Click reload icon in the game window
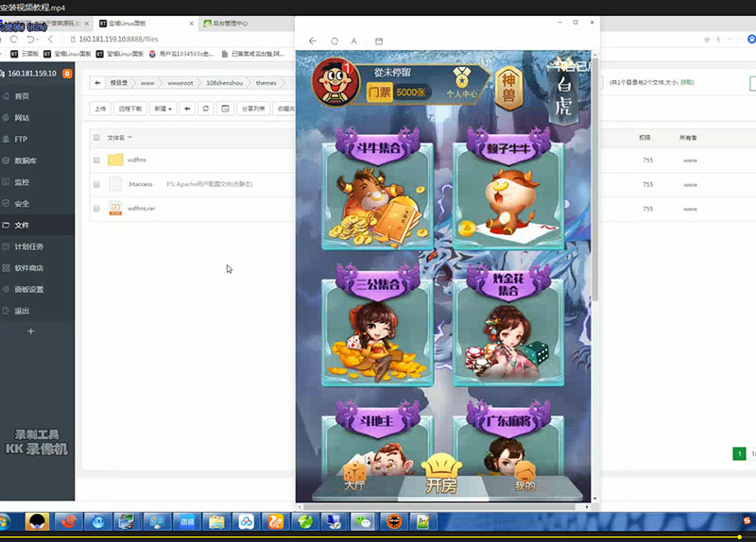The image size is (756, 542). 335,42
